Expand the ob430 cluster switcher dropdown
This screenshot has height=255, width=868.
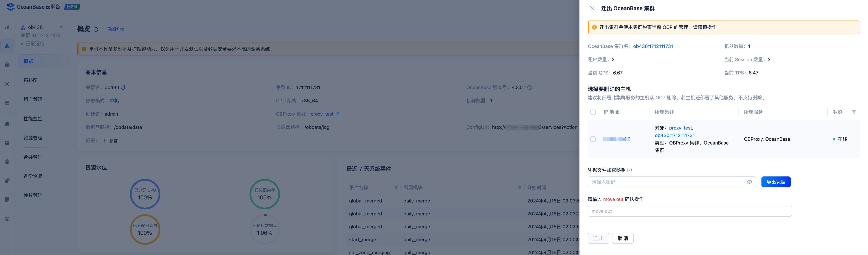[61, 27]
